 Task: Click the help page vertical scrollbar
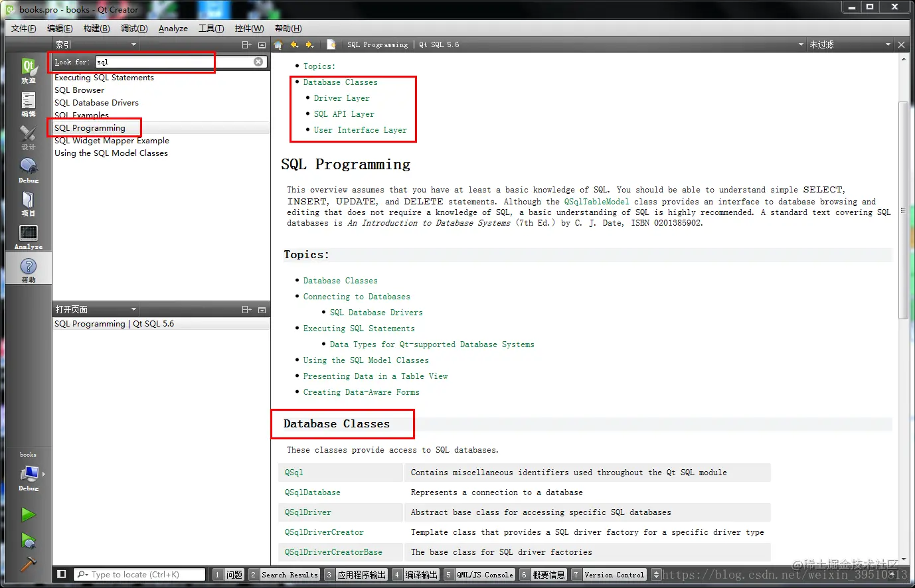coord(903,209)
